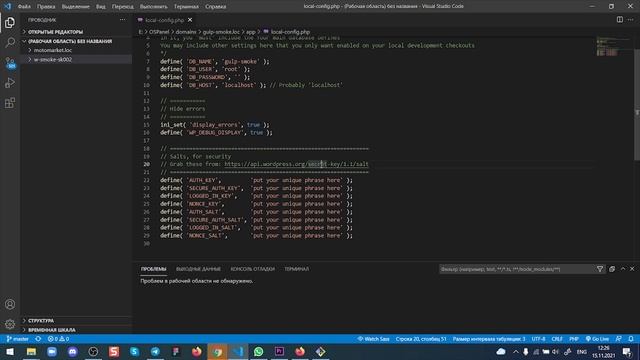Synchronize changes in status bar
The height and width of the screenshot is (360, 640).
(x=38, y=339)
